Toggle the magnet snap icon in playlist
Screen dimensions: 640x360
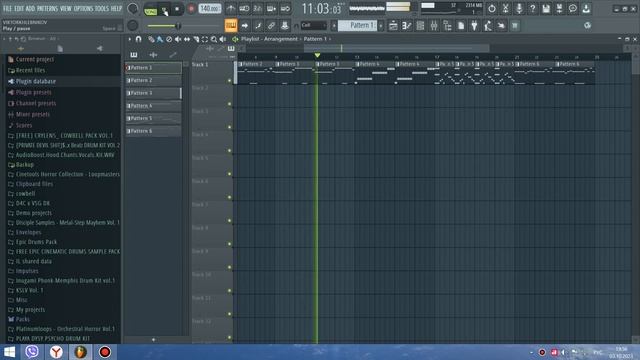138,39
